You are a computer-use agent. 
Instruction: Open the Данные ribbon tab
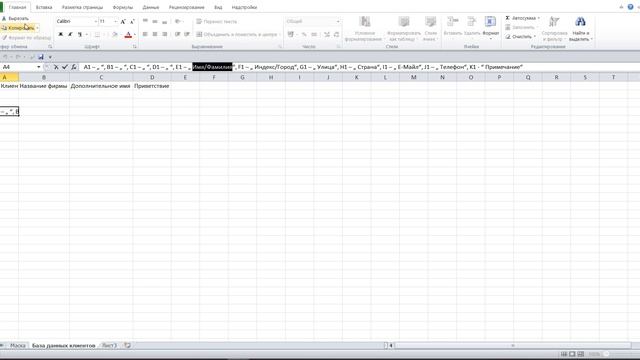click(x=151, y=7)
